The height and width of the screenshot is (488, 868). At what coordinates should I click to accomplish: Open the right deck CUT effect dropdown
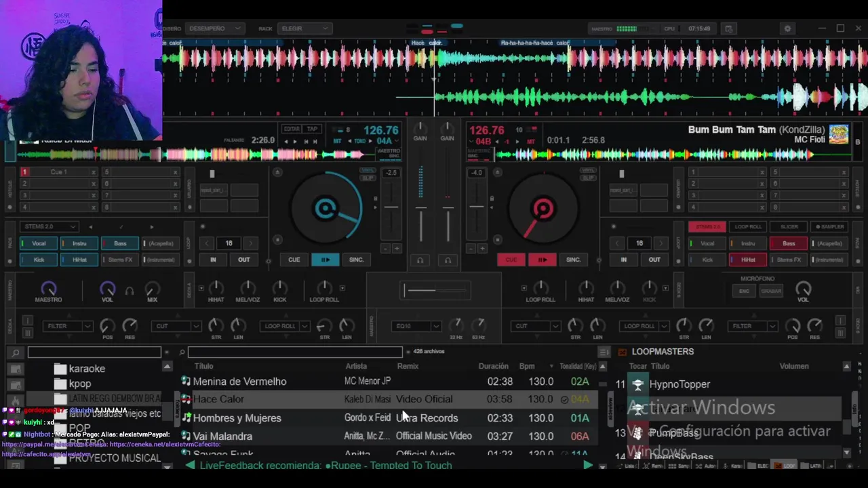click(x=535, y=326)
